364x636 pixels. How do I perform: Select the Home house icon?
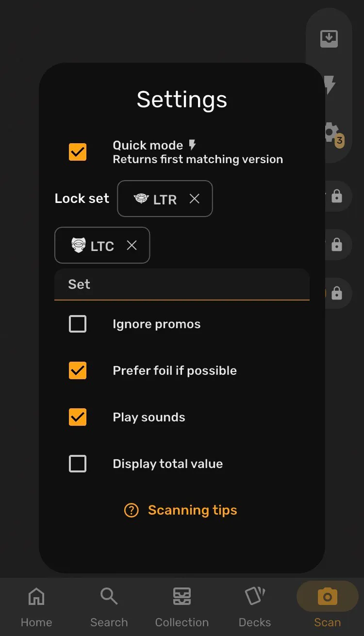pyautogui.click(x=36, y=596)
